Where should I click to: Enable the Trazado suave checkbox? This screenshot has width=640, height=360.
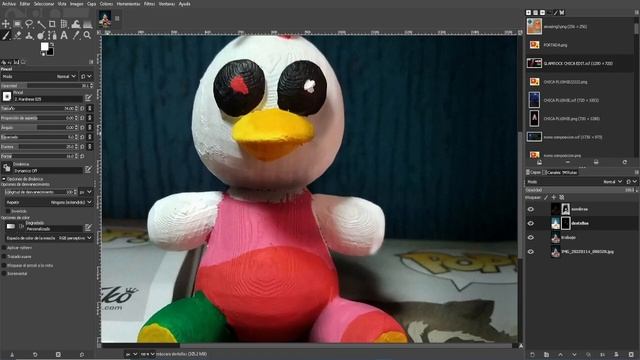click(x=4, y=257)
